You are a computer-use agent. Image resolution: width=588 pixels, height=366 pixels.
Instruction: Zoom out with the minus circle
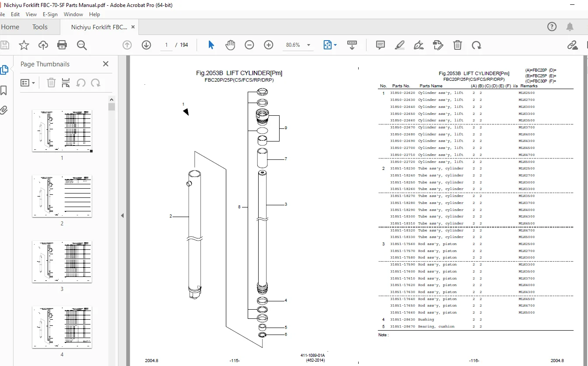[249, 45]
